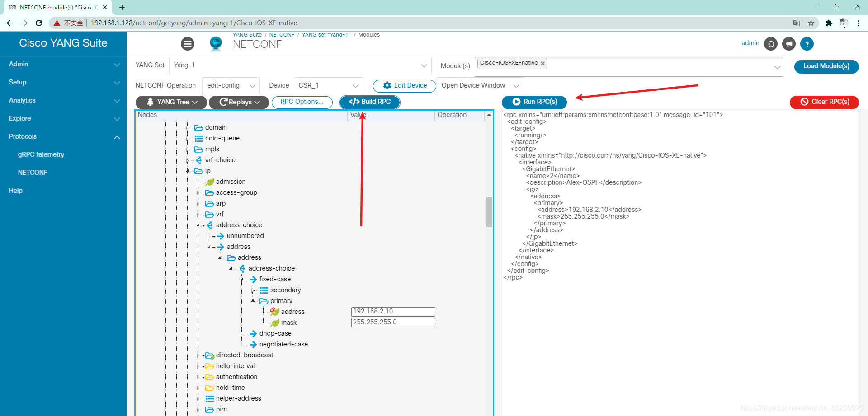Click the directed-broadcast folder icon

[x=210, y=355]
